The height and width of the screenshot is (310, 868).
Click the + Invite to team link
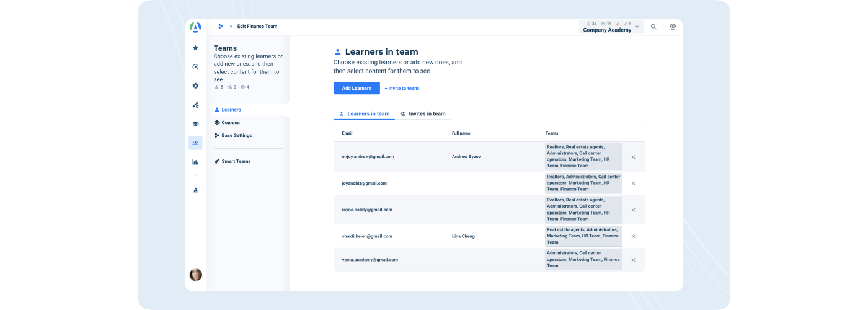tap(401, 88)
